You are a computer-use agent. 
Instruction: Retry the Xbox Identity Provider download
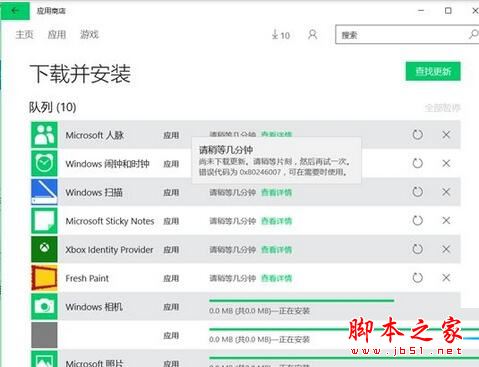[417, 249]
